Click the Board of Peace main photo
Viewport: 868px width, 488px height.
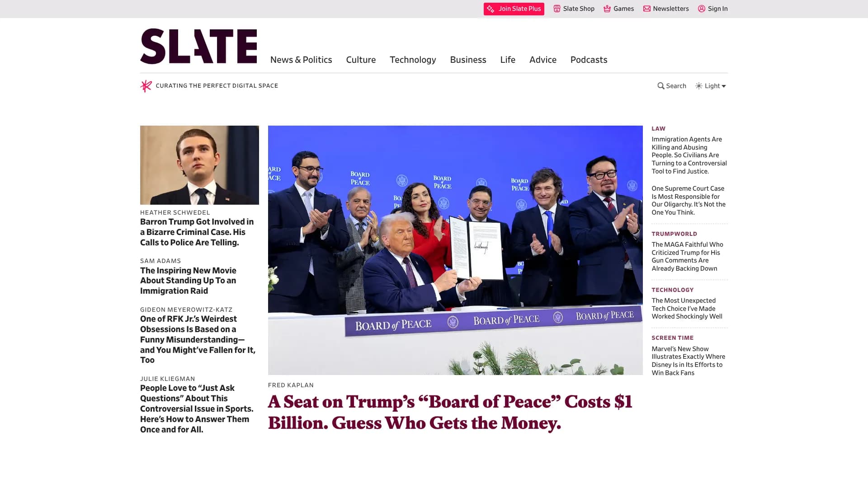455,250
